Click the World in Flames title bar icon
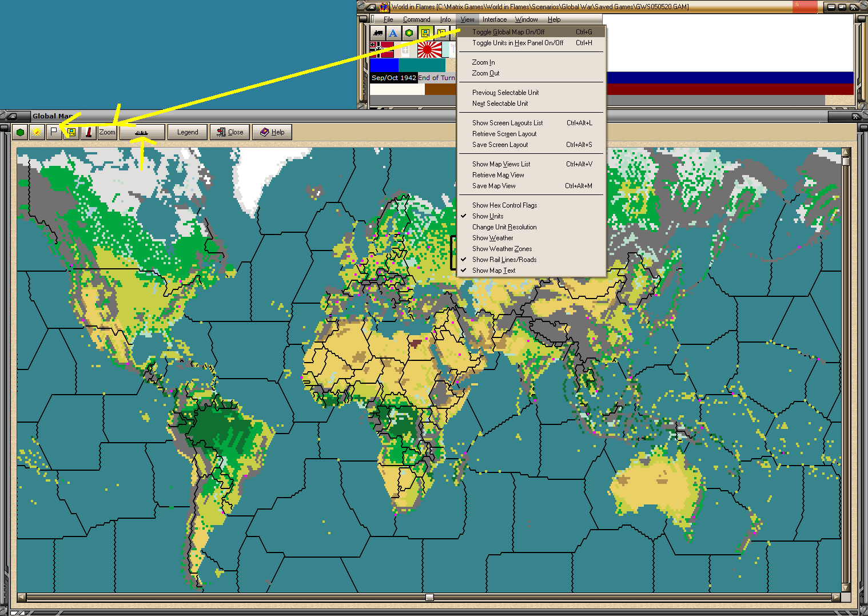868x616 pixels. pyautogui.click(x=384, y=7)
